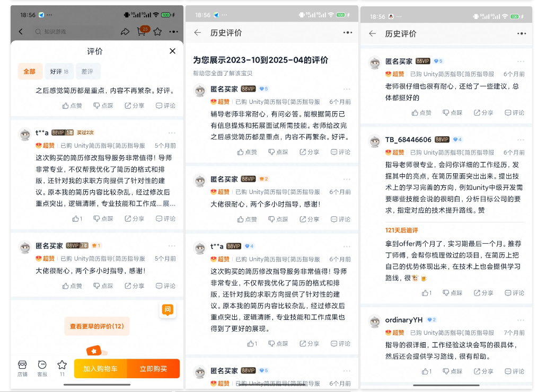Screen dimensions: 546x392
Task: Switch to the 好评 18 tab
Action: 59,72
